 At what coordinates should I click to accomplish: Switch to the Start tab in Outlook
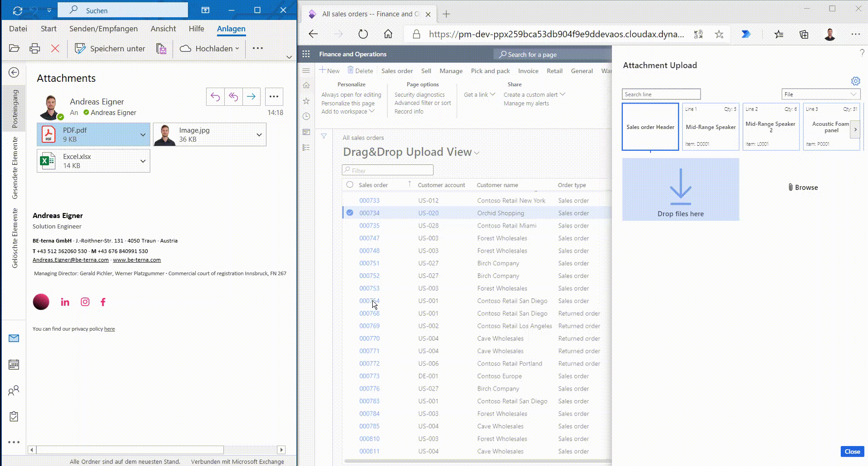(x=49, y=29)
